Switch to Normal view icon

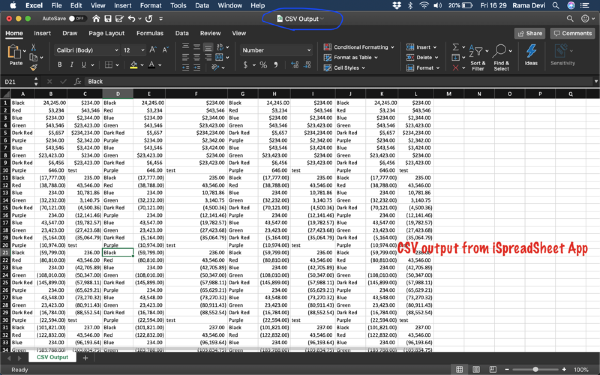point(460,369)
